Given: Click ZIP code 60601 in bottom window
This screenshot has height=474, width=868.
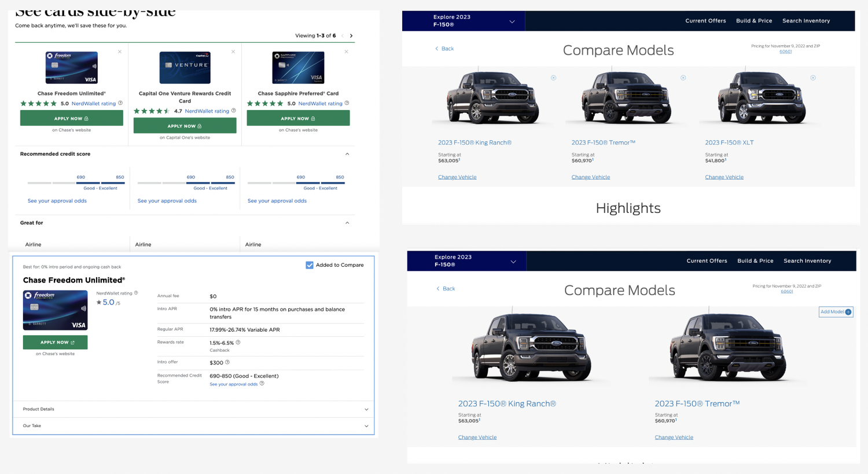Looking at the screenshot, I should click(x=787, y=292).
